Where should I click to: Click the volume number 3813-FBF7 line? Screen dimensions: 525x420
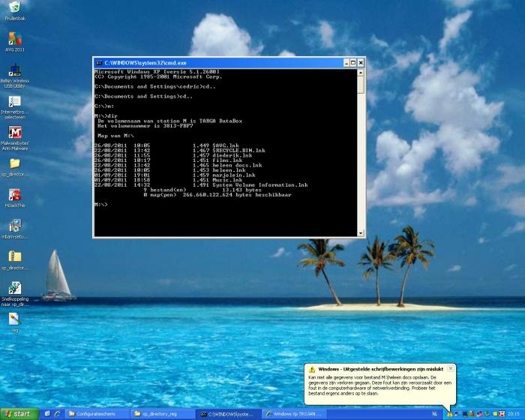(x=145, y=126)
